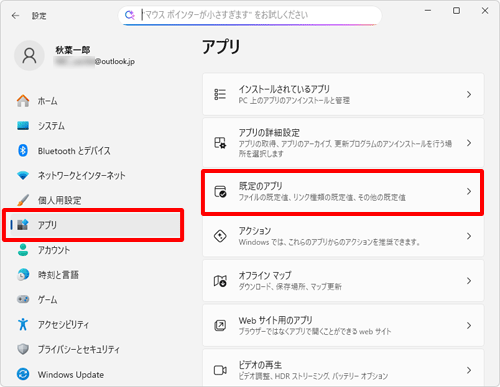Open the chevron for ビデオの再生

tap(469, 370)
